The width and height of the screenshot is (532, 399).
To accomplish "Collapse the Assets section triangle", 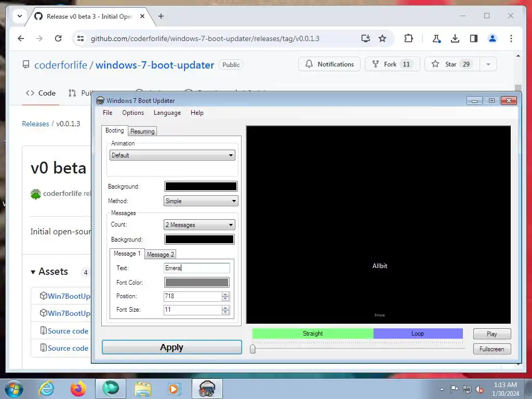I will click(x=33, y=272).
